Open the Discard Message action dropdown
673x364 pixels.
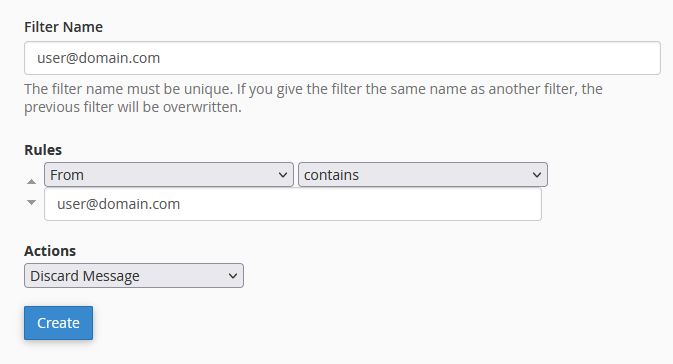coord(134,276)
